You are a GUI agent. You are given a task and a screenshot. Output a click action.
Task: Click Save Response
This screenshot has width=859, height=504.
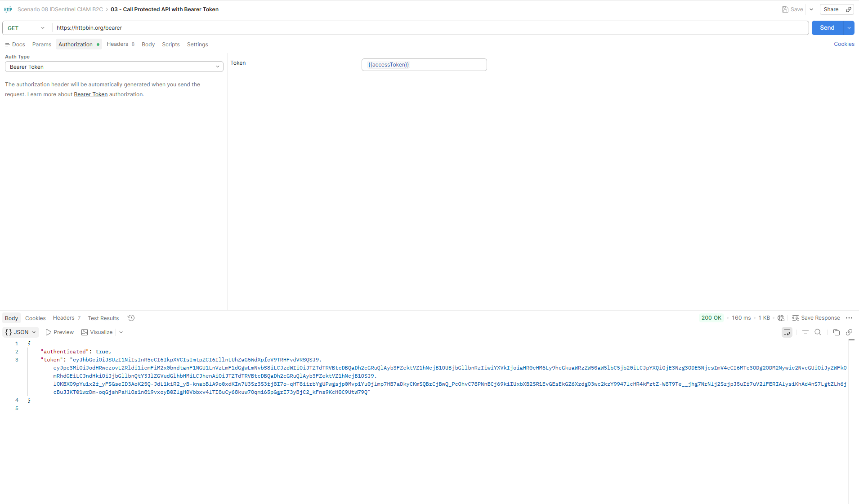(816, 318)
